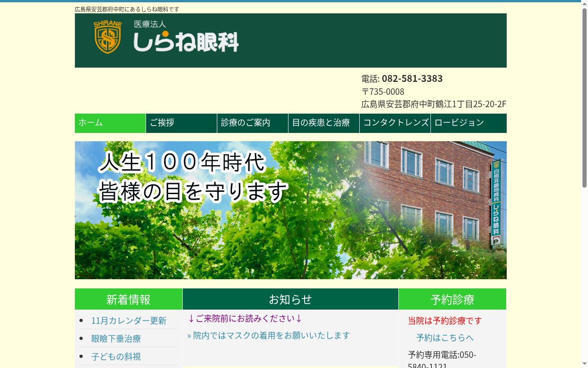Click the しらね眼科 header title
Image resolution: width=588 pixels, height=368 pixels.
click(x=186, y=42)
